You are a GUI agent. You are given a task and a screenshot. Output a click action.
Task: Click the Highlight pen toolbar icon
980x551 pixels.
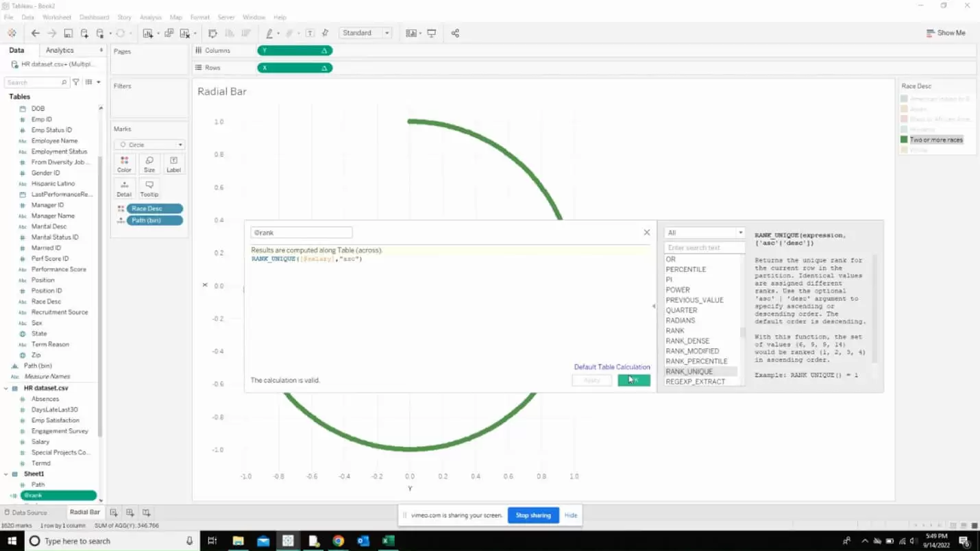269,33
